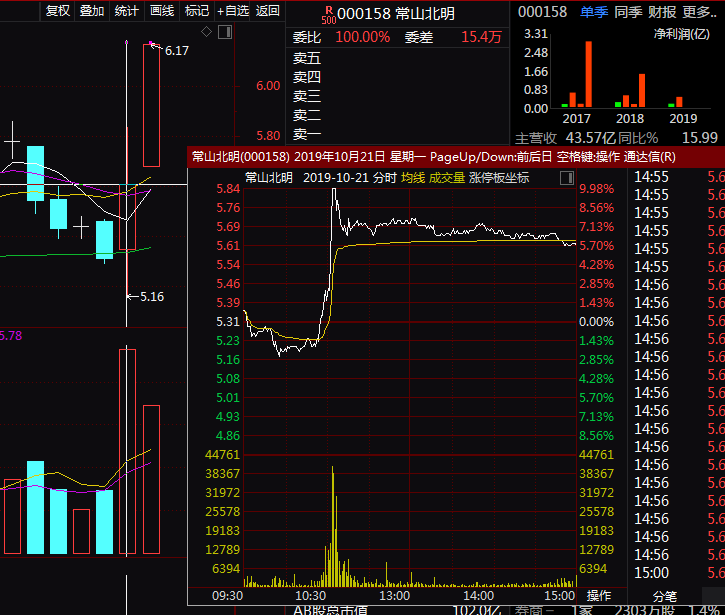Choose the 画线 draw line tool
This screenshot has height=615, width=725.
(x=162, y=10)
